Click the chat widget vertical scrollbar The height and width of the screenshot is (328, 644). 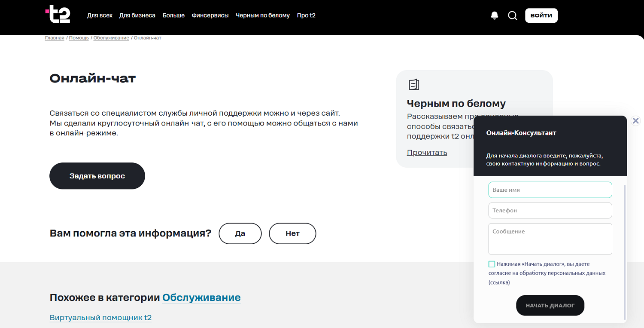point(625,251)
